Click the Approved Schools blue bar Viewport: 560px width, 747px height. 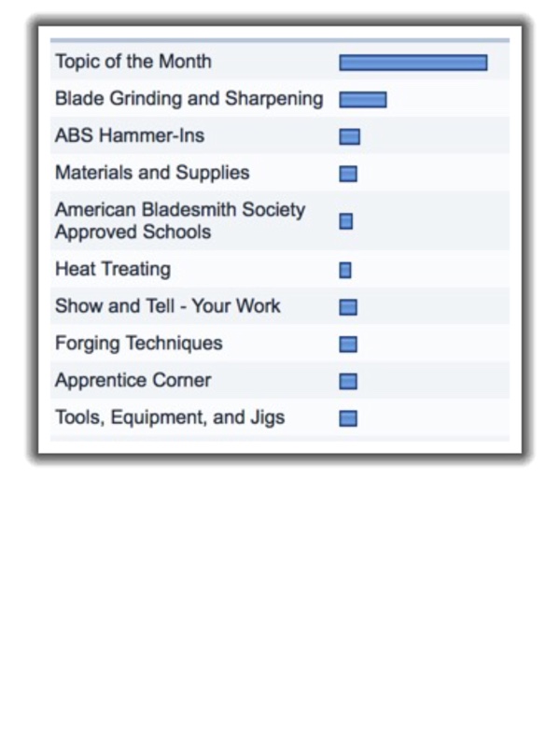(x=346, y=221)
